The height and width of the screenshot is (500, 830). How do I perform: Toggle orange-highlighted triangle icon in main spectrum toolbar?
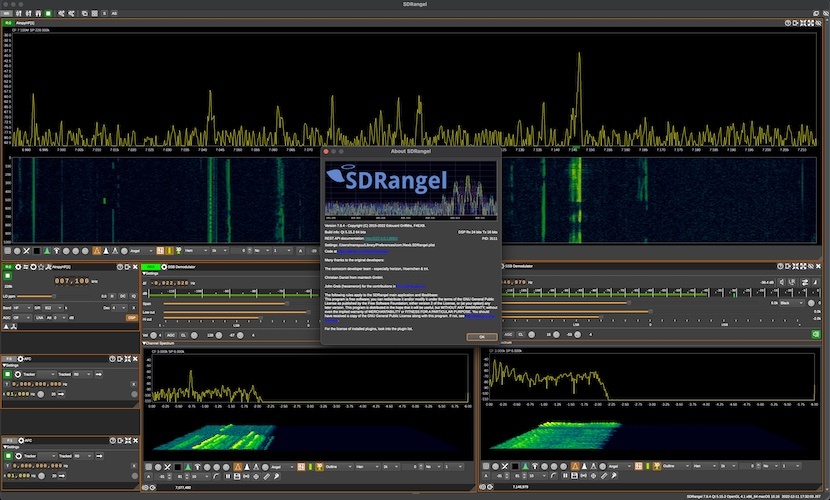(x=96, y=251)
